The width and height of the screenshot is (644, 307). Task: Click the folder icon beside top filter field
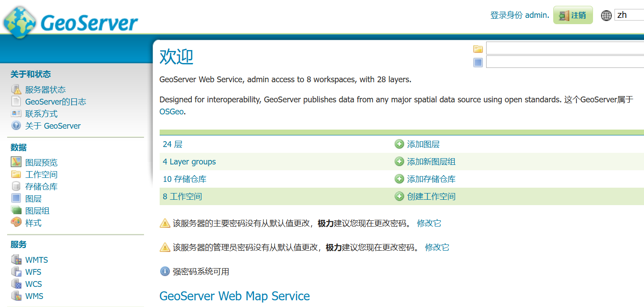[478, 49]
